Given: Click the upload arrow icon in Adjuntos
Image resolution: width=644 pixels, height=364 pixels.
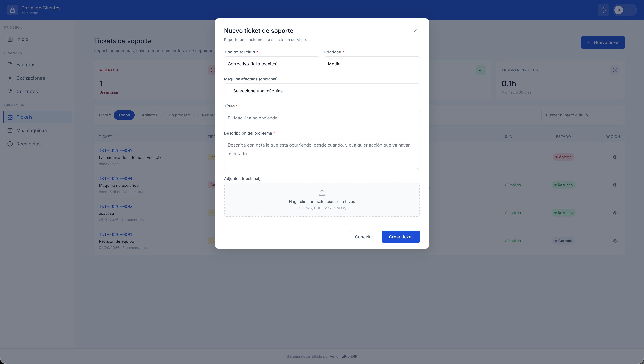Looking at the screenshot, I should 322,193.
